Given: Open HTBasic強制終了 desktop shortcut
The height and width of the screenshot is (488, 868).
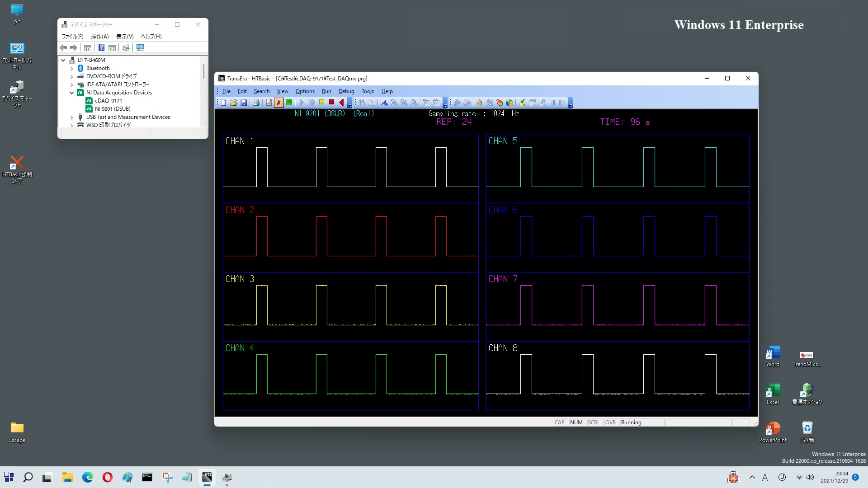Looking at the screenshot, I should 17,169.
